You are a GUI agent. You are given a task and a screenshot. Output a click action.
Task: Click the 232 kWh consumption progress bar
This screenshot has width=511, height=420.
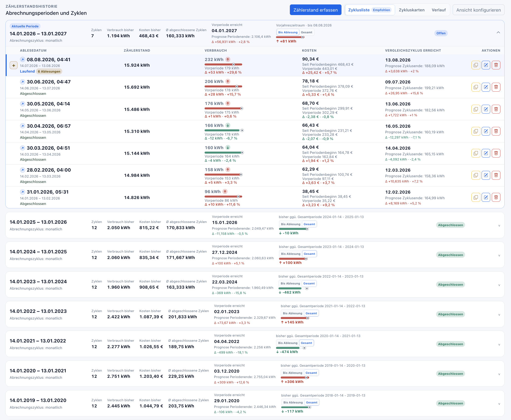coord(223,64)
